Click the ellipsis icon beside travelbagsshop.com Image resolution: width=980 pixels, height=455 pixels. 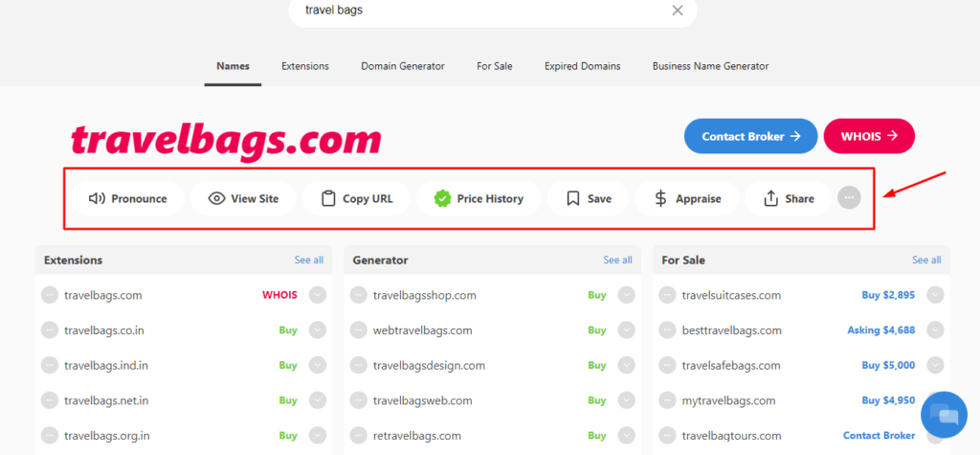click(x=358, y=295)
